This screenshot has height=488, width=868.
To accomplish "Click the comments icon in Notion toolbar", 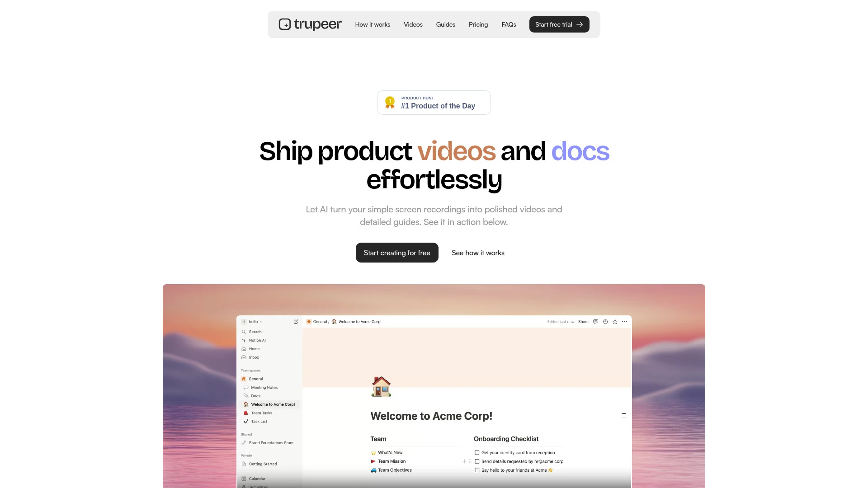I will (x=595, y=322).
